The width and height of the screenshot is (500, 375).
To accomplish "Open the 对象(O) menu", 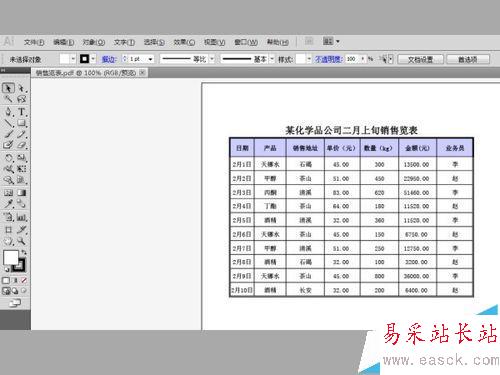I will coord(94,42).
